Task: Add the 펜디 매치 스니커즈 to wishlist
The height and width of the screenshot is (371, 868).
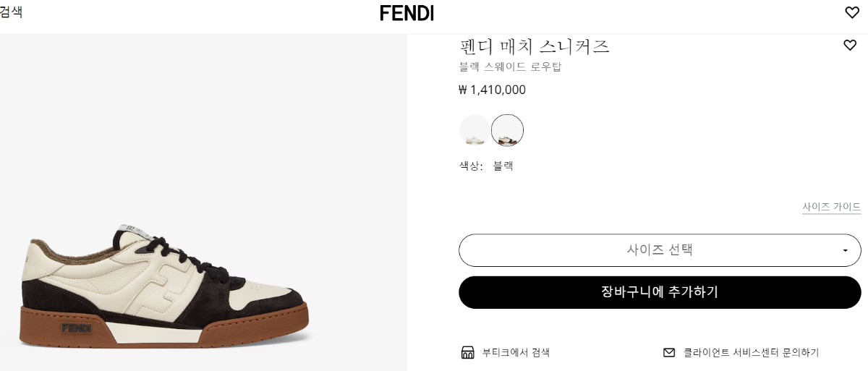Action: pyautogui.click(x=850, y=46)
